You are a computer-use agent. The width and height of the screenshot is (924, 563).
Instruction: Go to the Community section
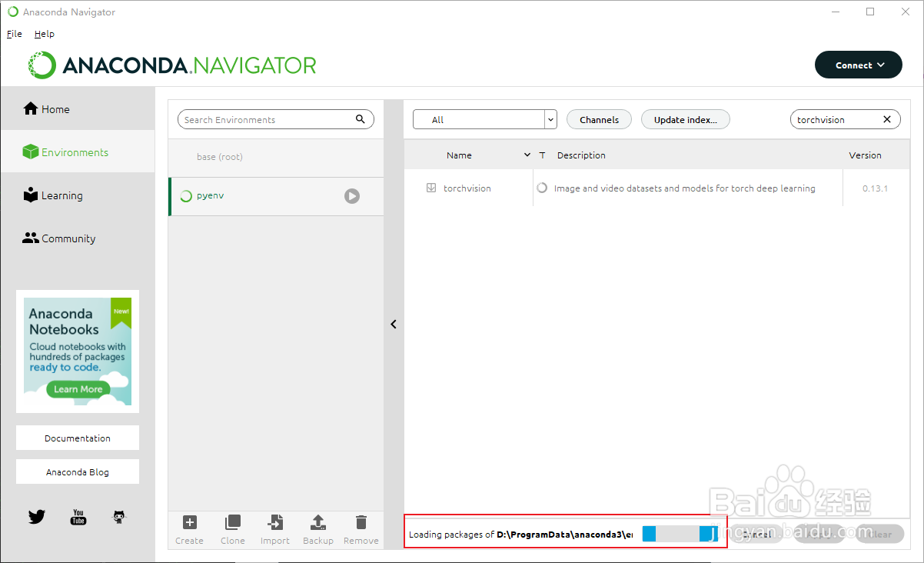(x=77, y=238)
